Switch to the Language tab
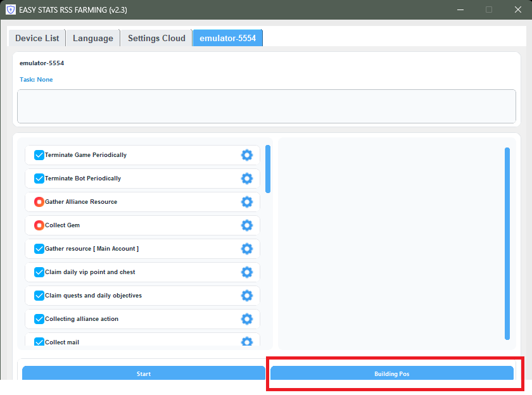Image resolution: width=532 pixels, height=395 pixels. [93, 38]
